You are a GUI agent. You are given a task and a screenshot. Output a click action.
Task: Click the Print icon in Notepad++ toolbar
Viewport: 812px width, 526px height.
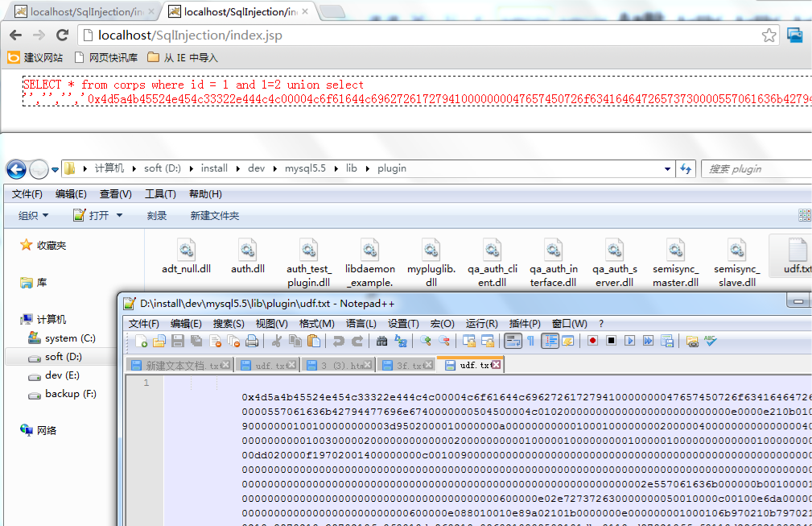coord(252,342)
